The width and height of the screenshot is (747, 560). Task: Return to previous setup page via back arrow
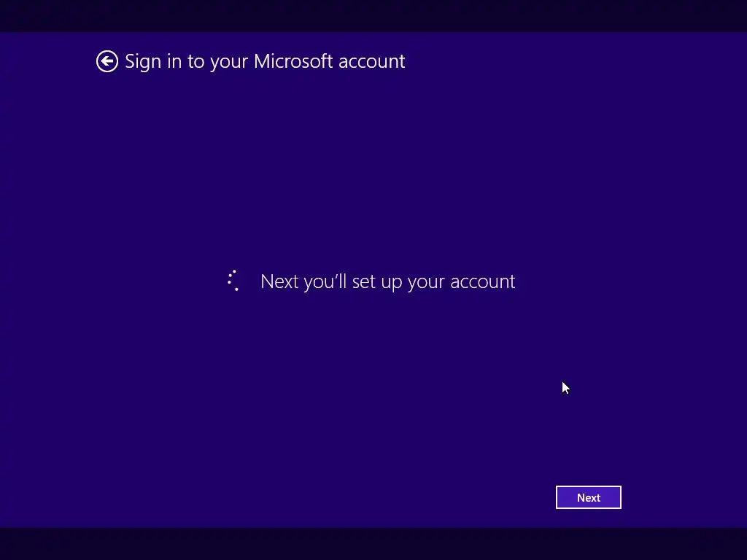tap(107, 61)
